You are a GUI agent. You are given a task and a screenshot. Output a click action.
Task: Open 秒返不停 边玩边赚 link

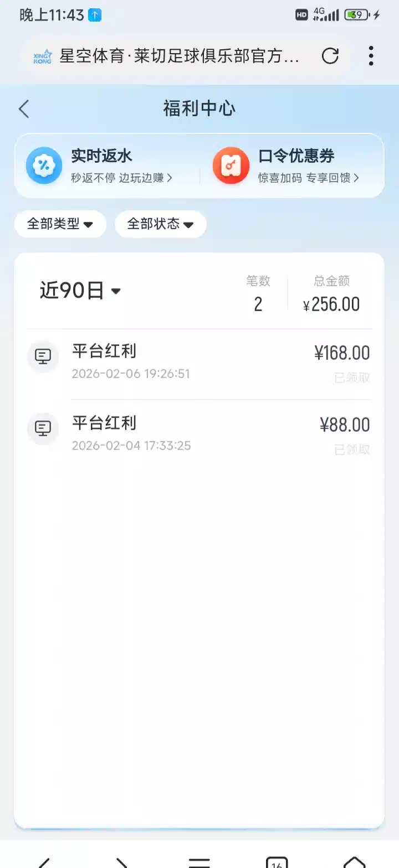click(x=121, y=178)
